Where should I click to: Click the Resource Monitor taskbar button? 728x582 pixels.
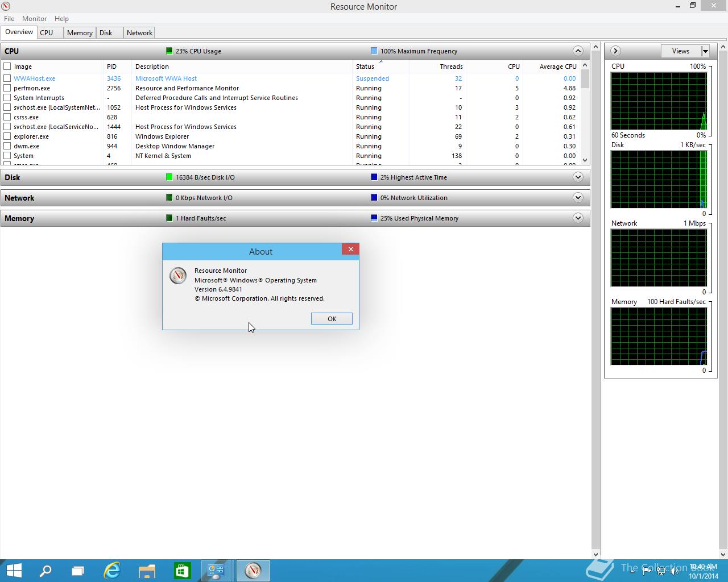coord(253,570)
